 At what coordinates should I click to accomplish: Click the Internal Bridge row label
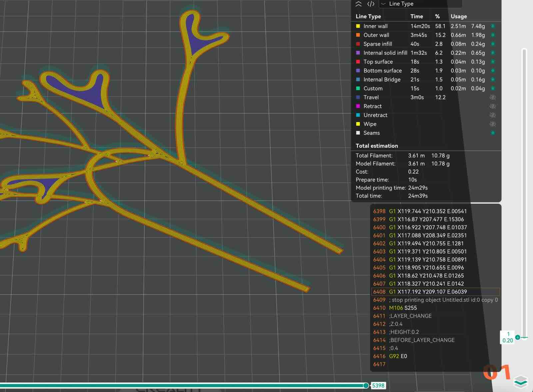(382, 80)
